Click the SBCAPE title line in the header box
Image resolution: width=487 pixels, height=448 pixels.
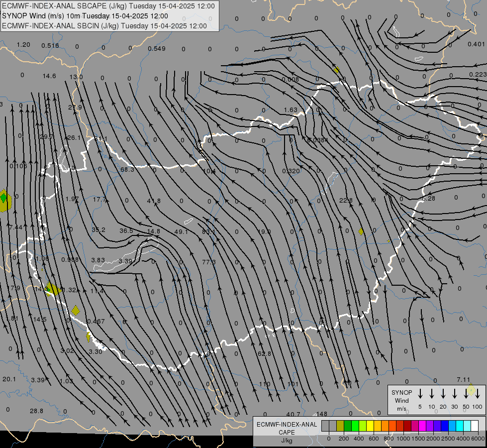pyautogui.click(x=108, y=6)
